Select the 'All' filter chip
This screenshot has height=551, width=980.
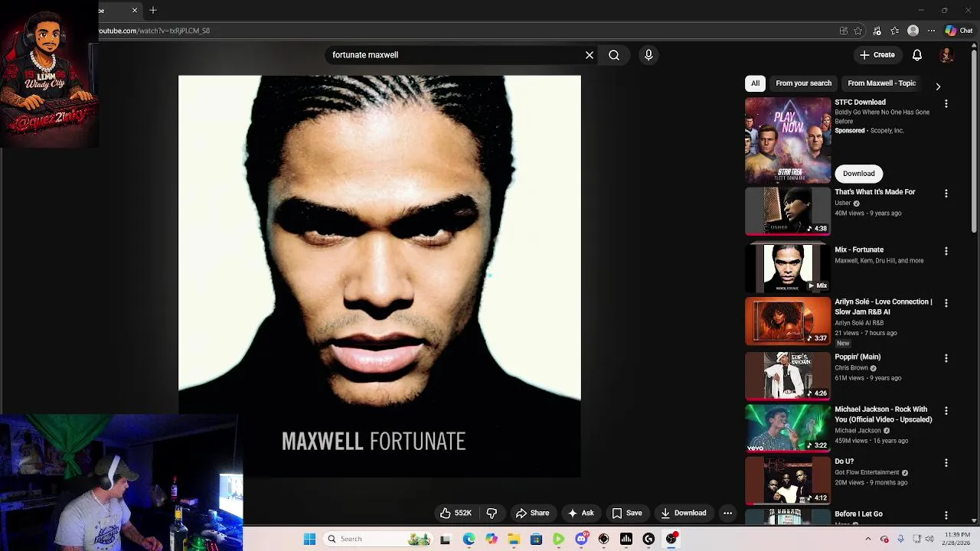[x=755, y=83]
